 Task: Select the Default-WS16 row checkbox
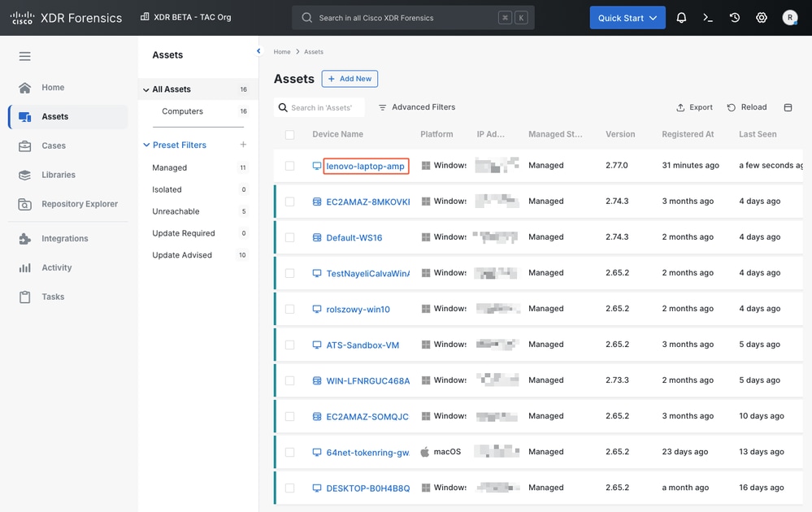289,237
